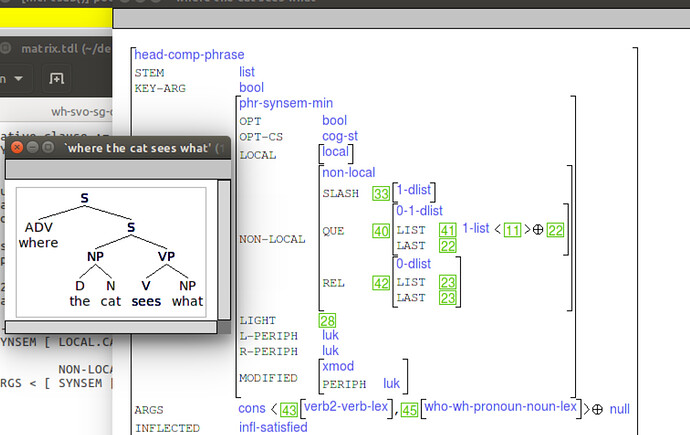The width and height of the screenshot is (690, 435).
Task: Click the 'list' value of STEM
Action: pyautogui.click(x=247, y=72)
